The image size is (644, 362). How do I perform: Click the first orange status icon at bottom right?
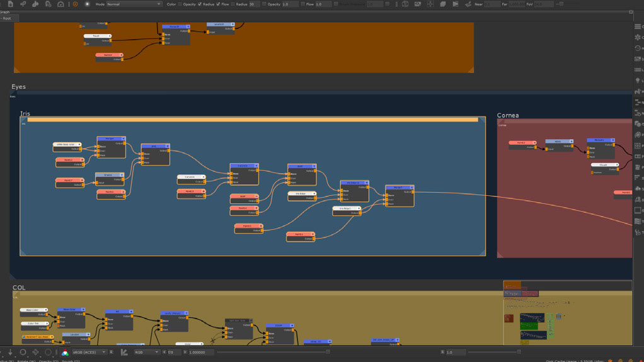coord(611,360)
